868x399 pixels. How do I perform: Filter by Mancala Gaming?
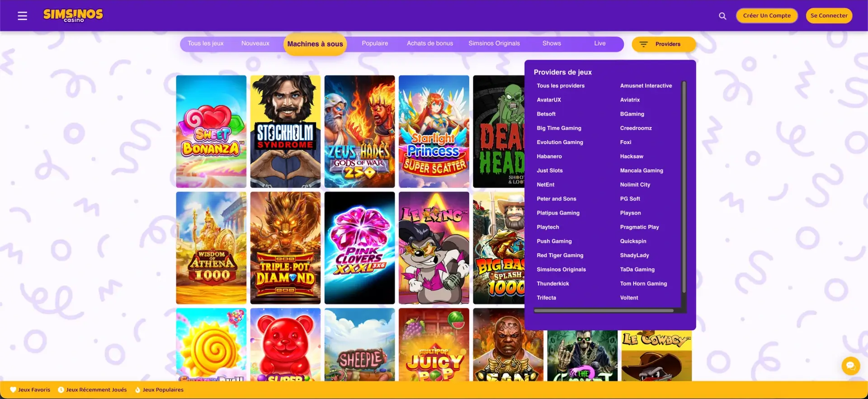pyautogui.click(x=642, y=170)
